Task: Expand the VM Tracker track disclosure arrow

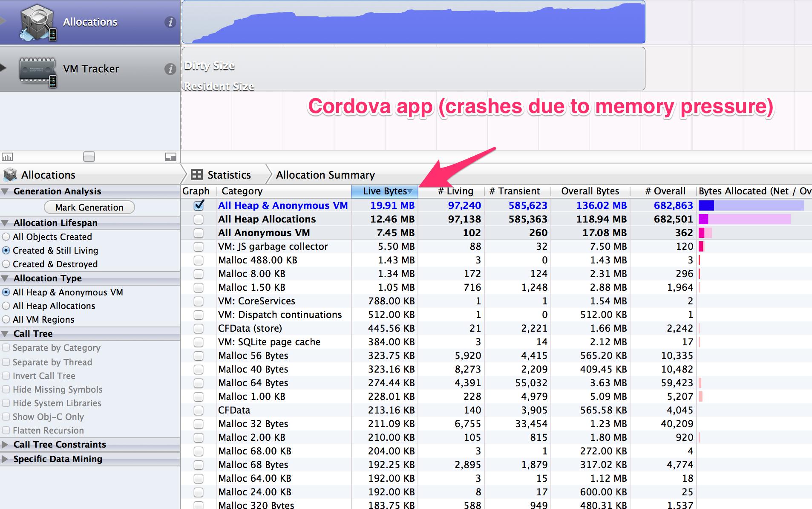Action: click(x=3, y=68)
